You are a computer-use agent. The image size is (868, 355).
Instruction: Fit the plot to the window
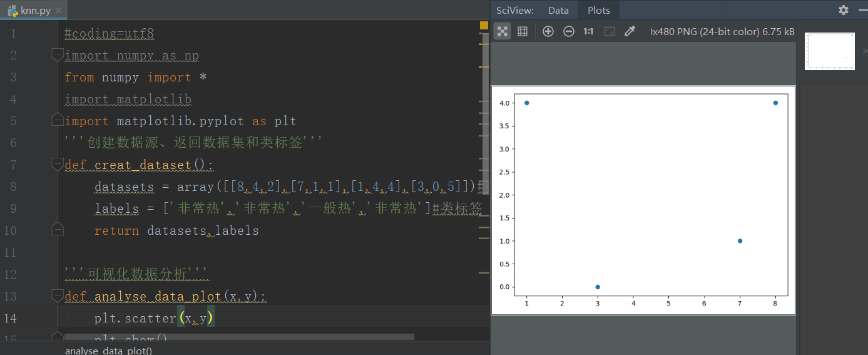[x=610, y=31]
